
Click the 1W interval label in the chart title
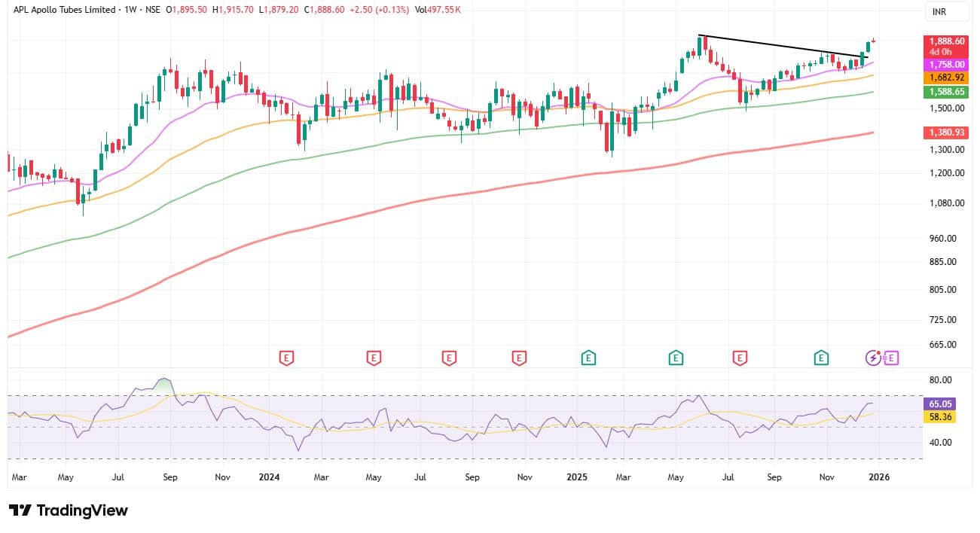click(133, 10)
